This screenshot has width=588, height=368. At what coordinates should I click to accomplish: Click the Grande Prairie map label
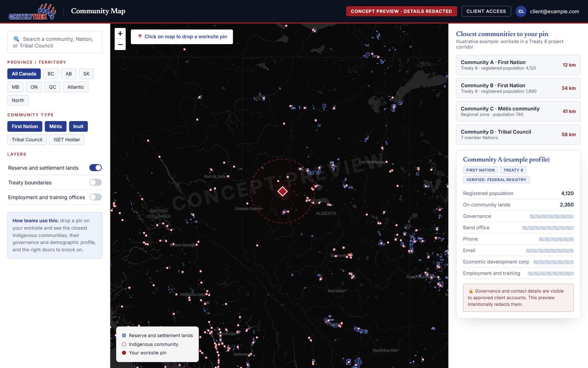click(x=249, y=209)
